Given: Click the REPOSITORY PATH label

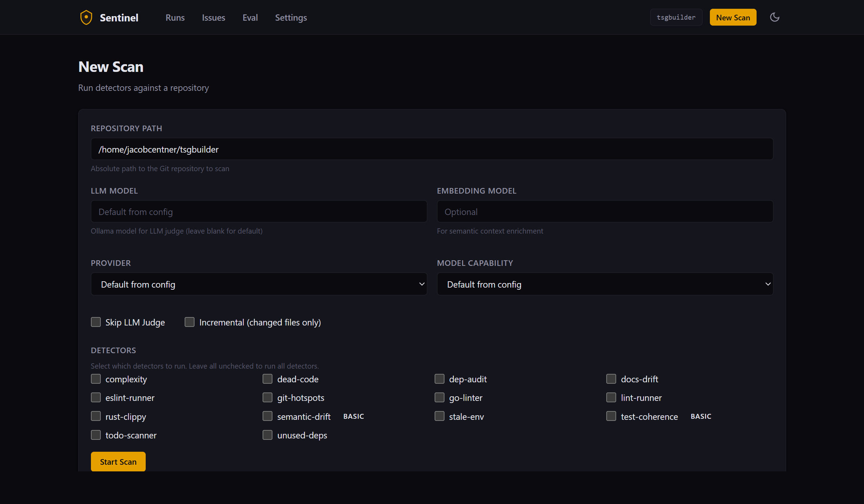Looking at the screenshot, I should click(126, 128).
